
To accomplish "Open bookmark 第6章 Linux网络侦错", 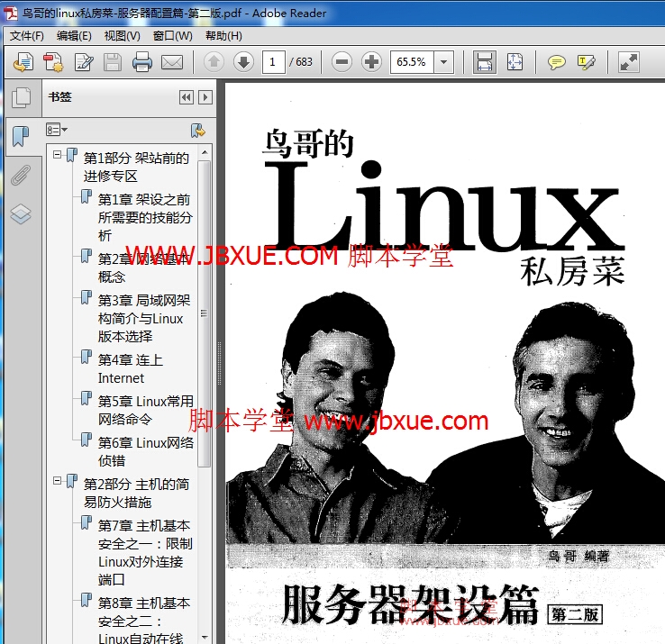I will pyautogui.click(x=145, y=451).
